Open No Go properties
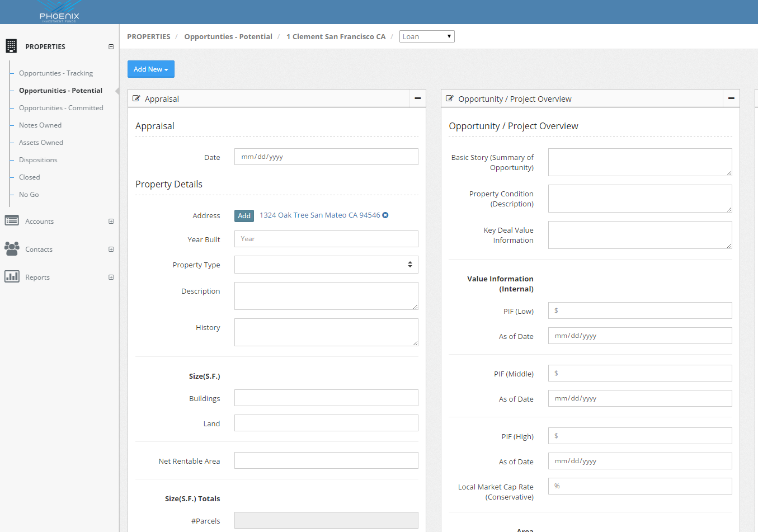This screenshot has width=758, height=532. click(x=29, y=194)
